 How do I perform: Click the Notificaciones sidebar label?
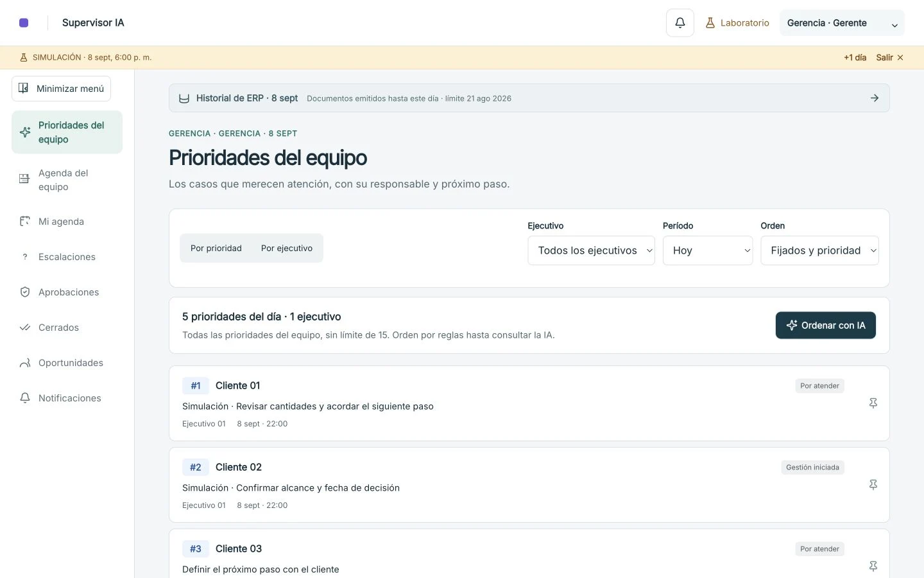point(70,398)
